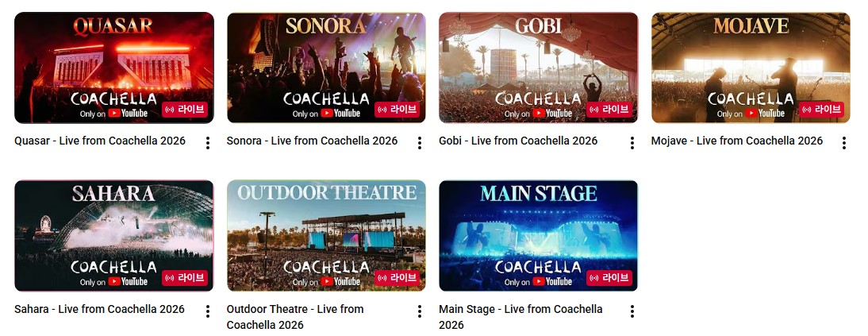Open the more-options menu for Sonora video
Screen dimensions: 868x336
[420, 143]
